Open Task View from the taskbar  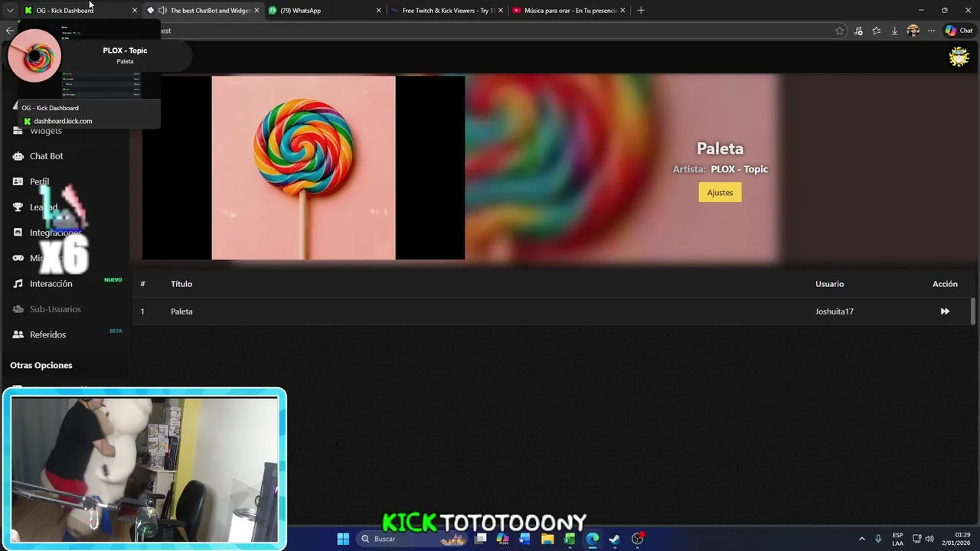(x=481, y=539)
